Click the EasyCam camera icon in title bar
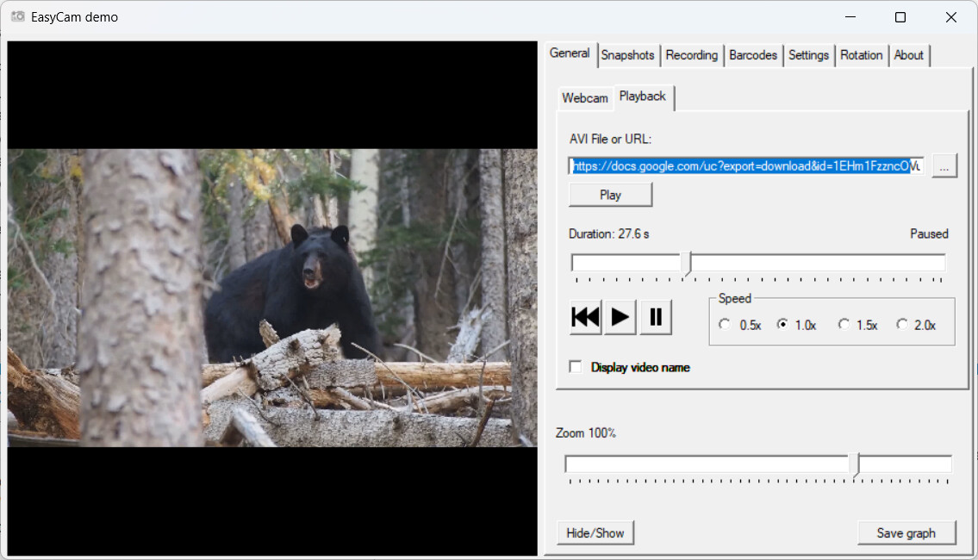The width and height of the screenshot is (978, 560). coord(17,16)
